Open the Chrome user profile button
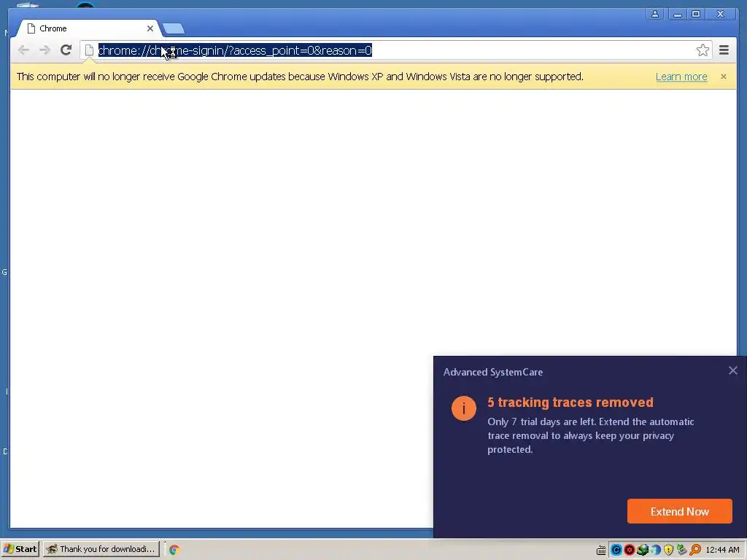The image size is (747, 560). point(655,15)
